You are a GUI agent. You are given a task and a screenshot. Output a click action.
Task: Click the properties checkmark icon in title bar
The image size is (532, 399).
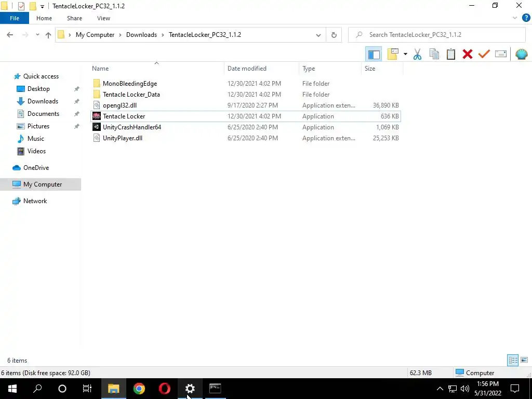pos(21,6)
